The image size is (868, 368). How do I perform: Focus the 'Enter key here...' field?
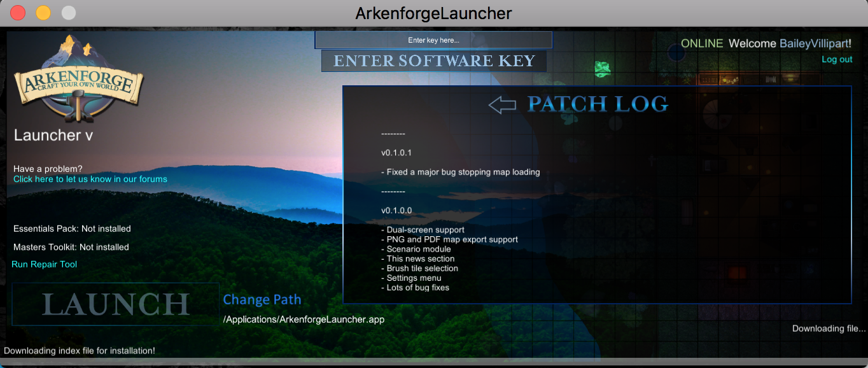click(x=433, y=40)
